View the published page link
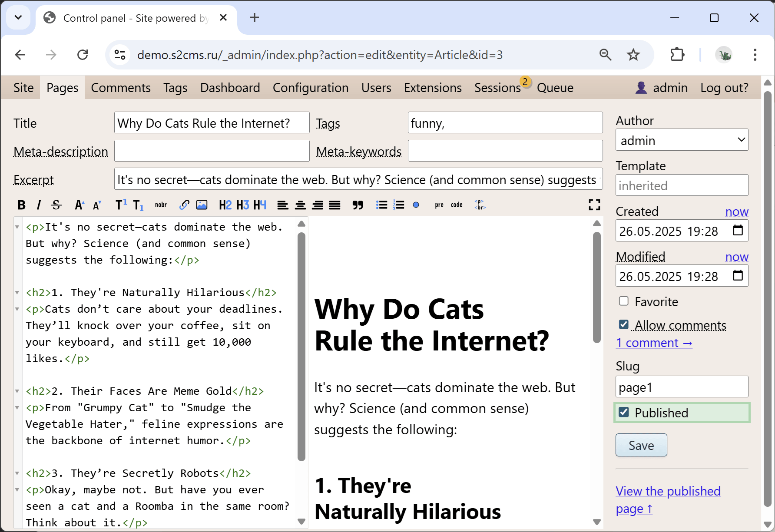The image size is (775, 532). pos(668,500)
